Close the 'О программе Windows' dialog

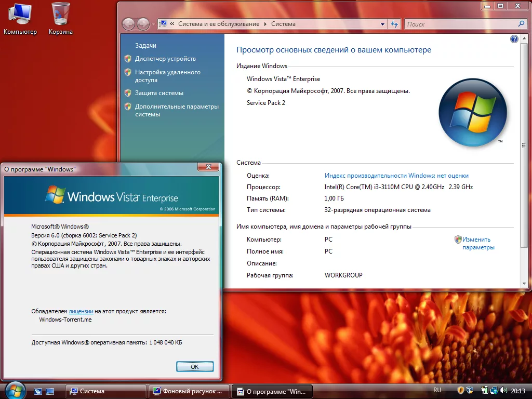point(208,167)
